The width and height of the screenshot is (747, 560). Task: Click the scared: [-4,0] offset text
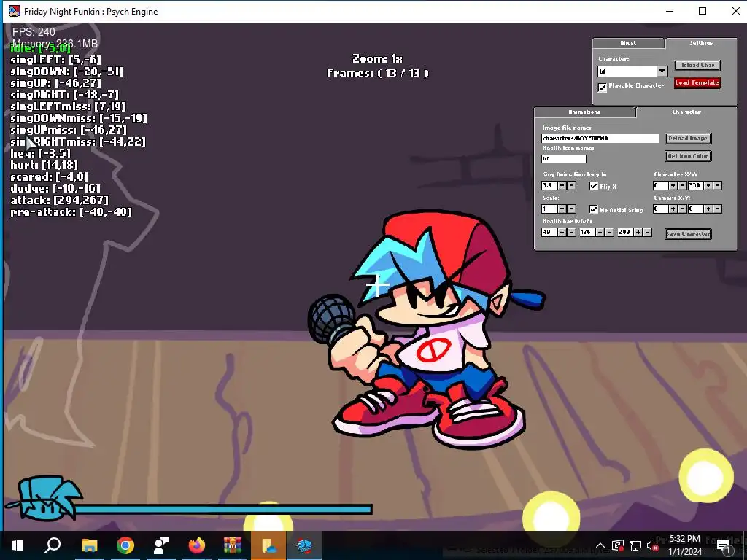tap(50, 176)
